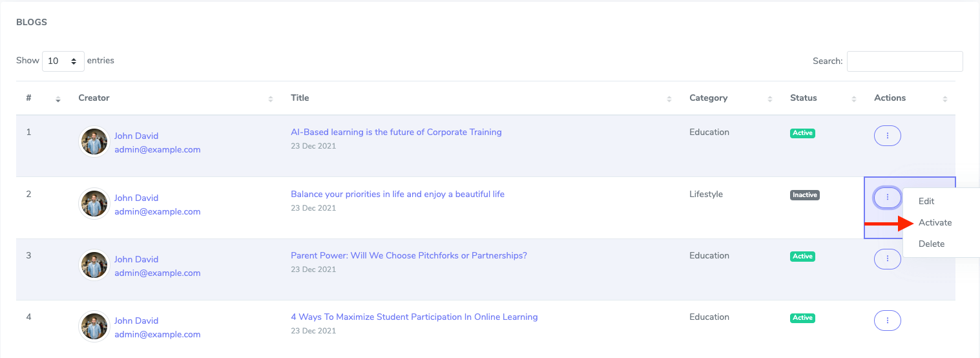Expand the Show entries dropdown
The width and height of the screenshot is (980, 358).
pyautogui.click(x=63, y=61)
